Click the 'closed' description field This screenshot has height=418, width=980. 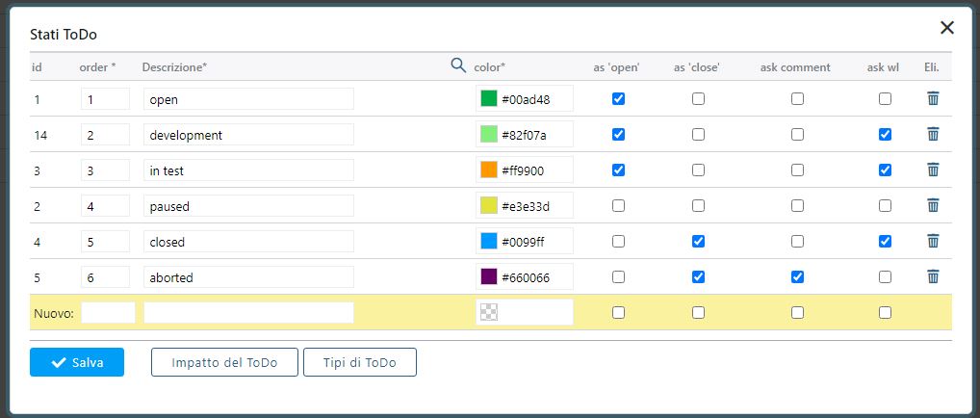(248, 241)
